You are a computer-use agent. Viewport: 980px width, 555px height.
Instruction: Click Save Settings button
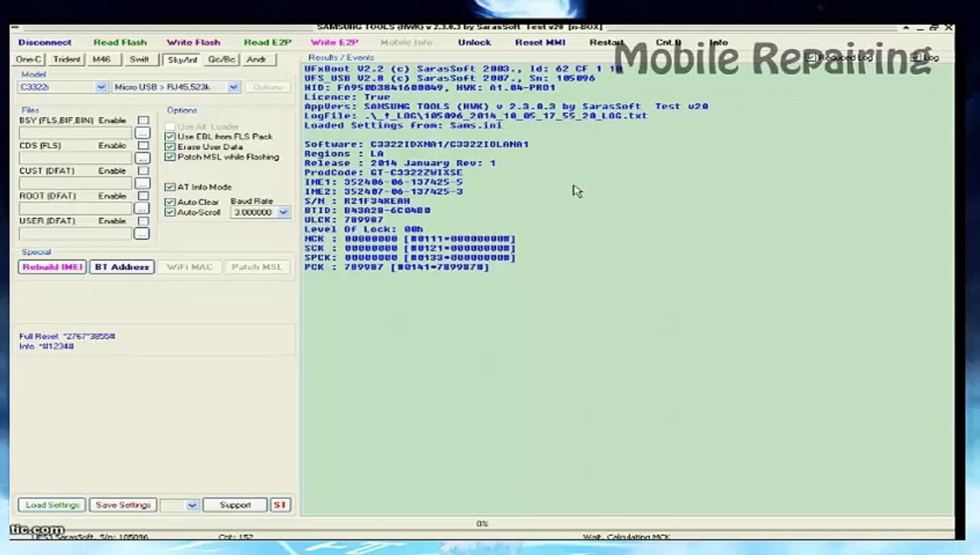pyautogui.click(x=123, y=505)
